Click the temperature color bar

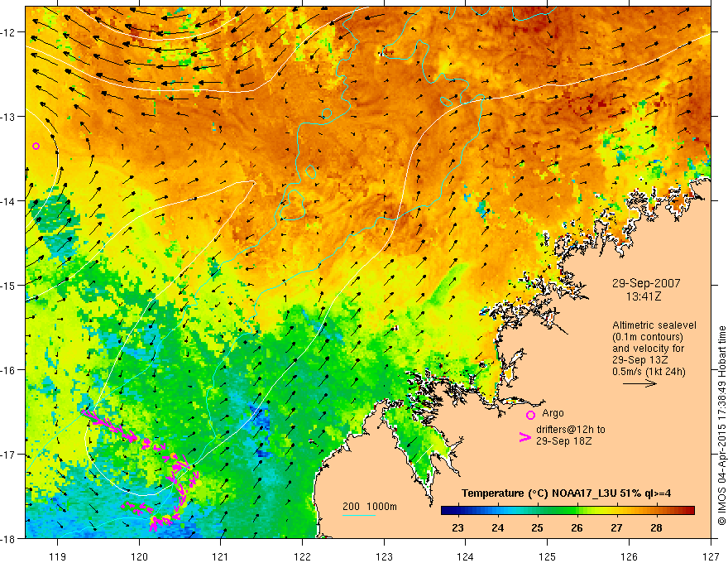coord(568,510)
